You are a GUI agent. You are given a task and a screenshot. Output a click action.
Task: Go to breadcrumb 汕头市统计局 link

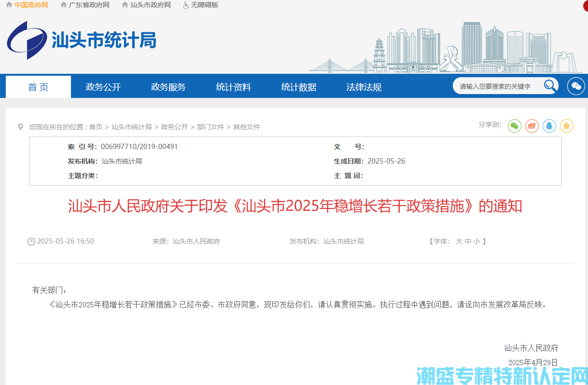click(131, 127)
